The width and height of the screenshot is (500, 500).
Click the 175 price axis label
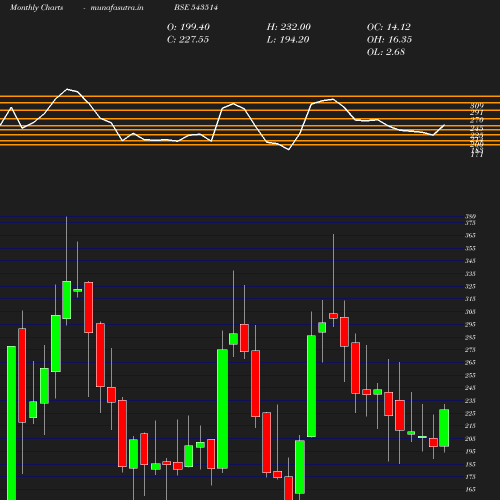pos(470,477)
